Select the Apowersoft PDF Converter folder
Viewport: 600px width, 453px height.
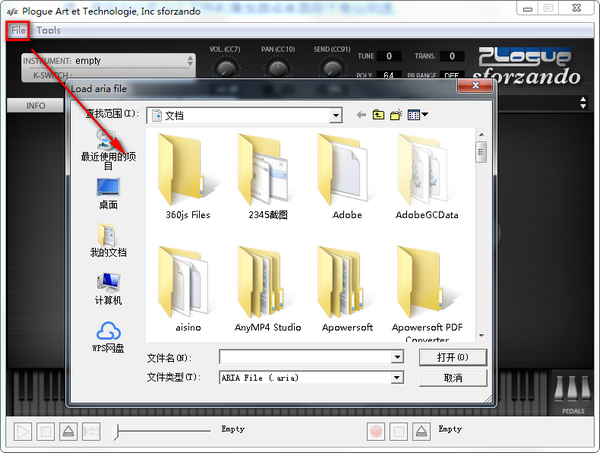(427, 293)
